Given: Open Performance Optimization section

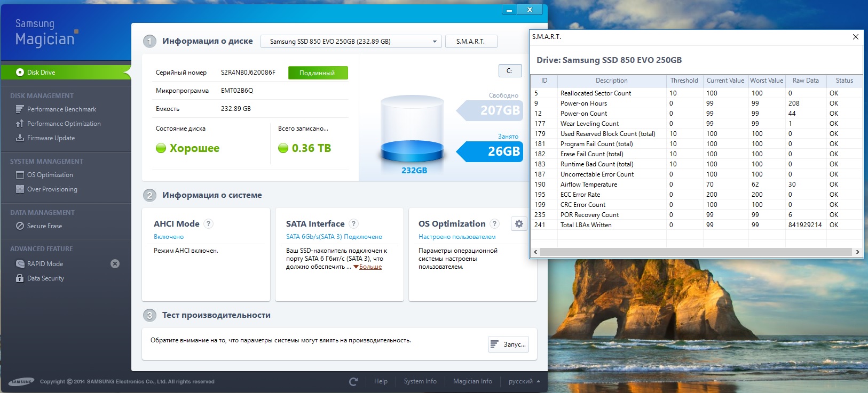Looking at the screenshot, I should pyautogui.click(x=64, y=124).
